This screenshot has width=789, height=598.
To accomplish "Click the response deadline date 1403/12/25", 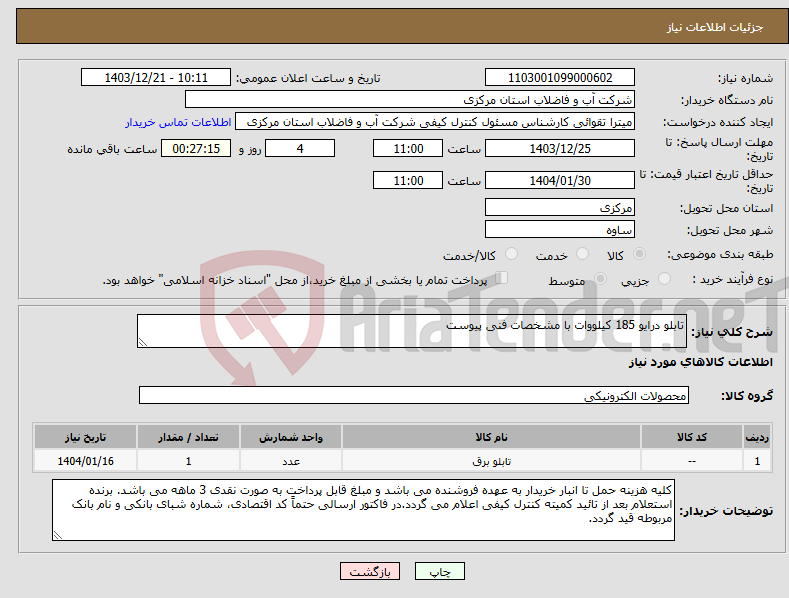I will coord(560,148).
